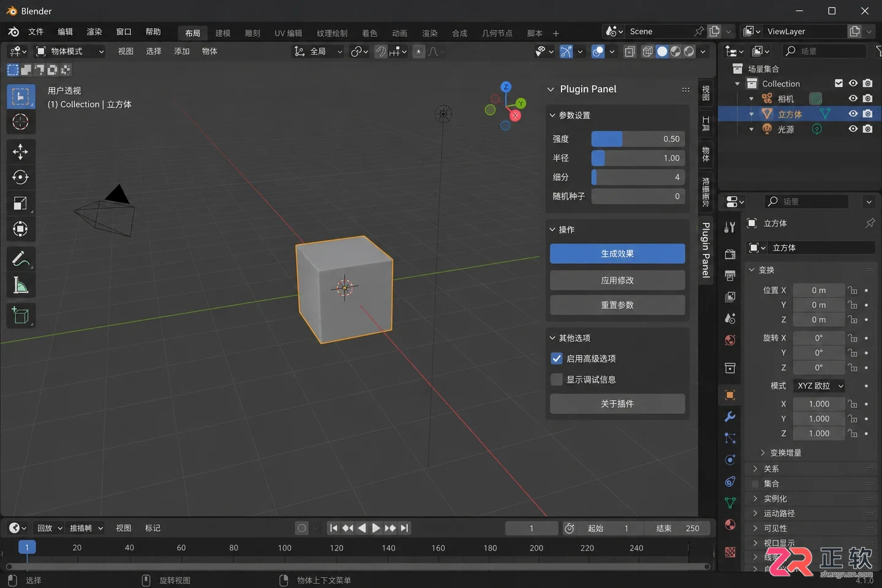Toggle auto keying record button

[301, 528]
